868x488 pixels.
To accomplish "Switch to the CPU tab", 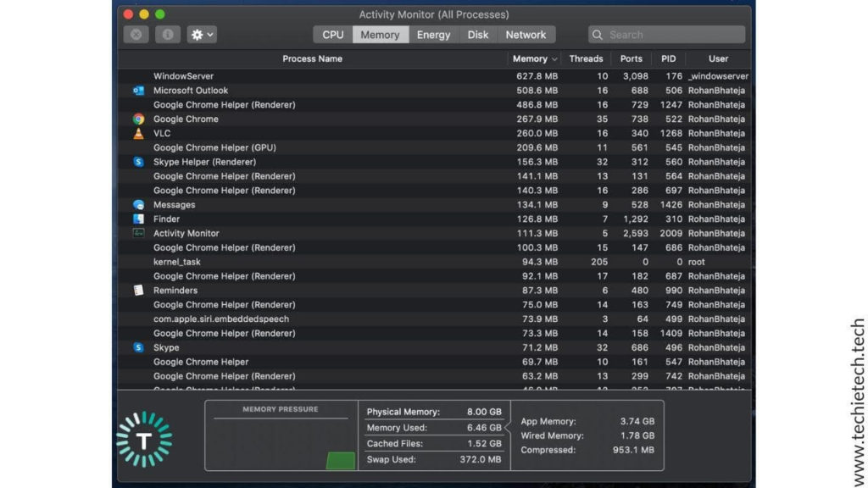I will (331, 35).
